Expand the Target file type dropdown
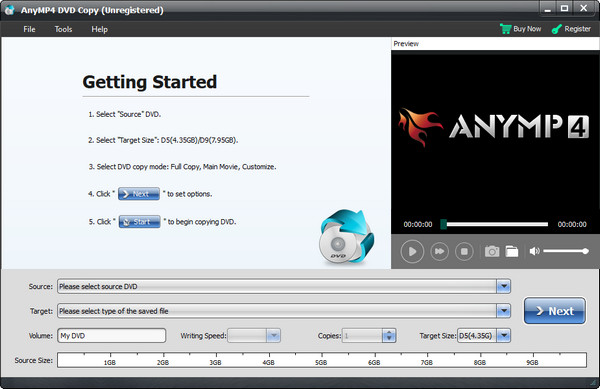600x389 pixels. pos(504,311)
